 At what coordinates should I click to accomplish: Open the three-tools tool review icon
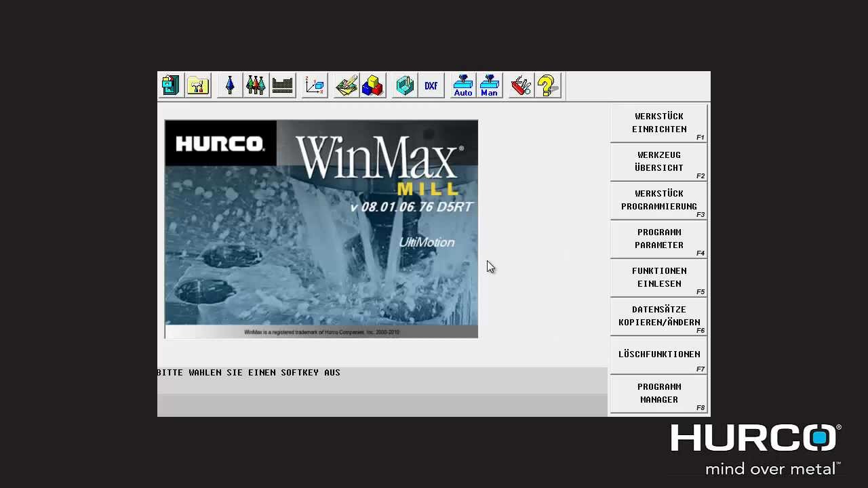tap(256, 85)
